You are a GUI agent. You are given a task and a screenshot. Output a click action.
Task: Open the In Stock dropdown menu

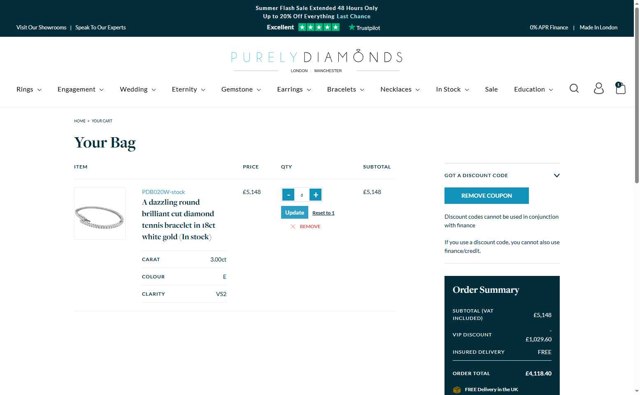point(452,89)
